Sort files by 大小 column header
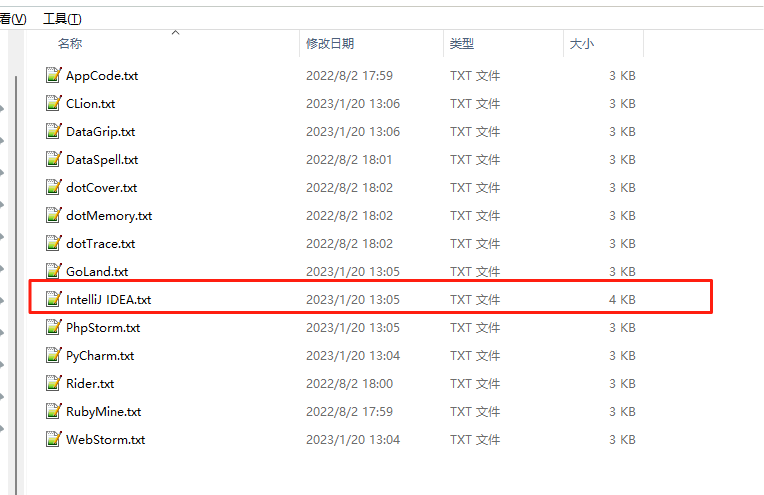764x495 pixels. click(x=582, y=43)
